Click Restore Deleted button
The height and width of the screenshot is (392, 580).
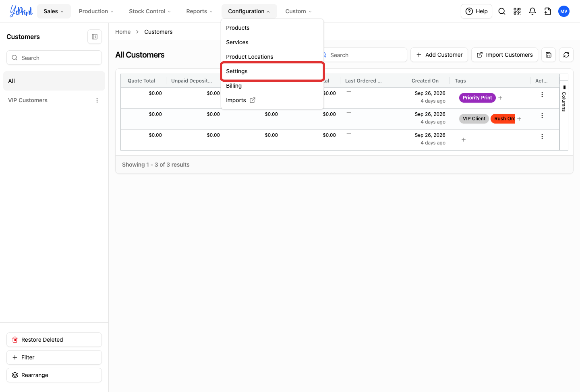[x=54, y=340]
